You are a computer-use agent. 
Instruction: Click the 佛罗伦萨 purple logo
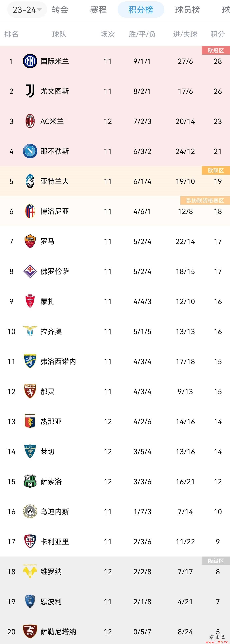coord(30,271)
